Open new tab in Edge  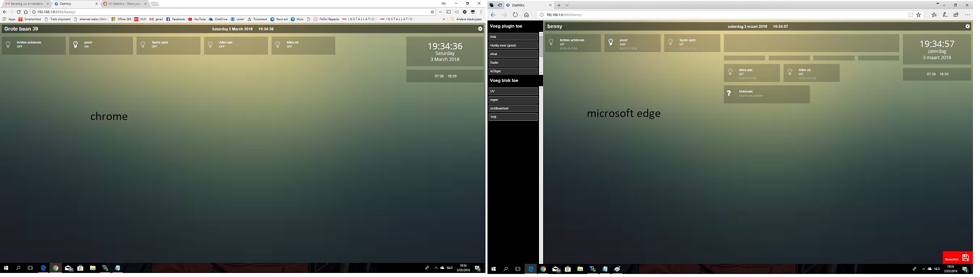(x=559, y=5)
